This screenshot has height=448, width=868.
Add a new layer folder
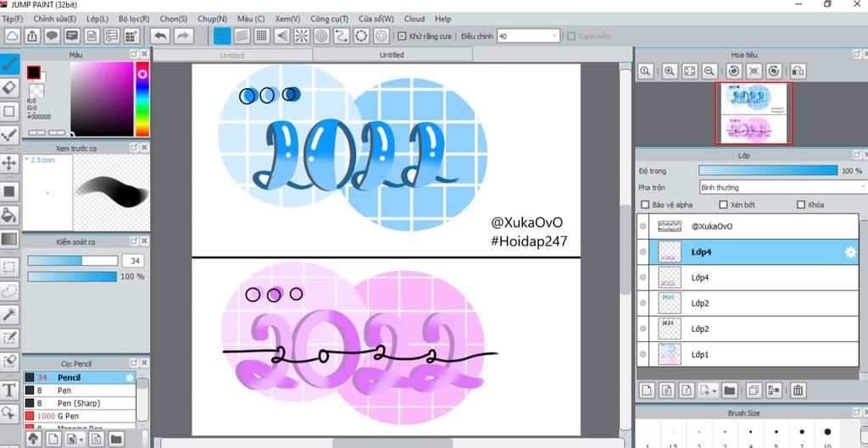tap(729, 390)
